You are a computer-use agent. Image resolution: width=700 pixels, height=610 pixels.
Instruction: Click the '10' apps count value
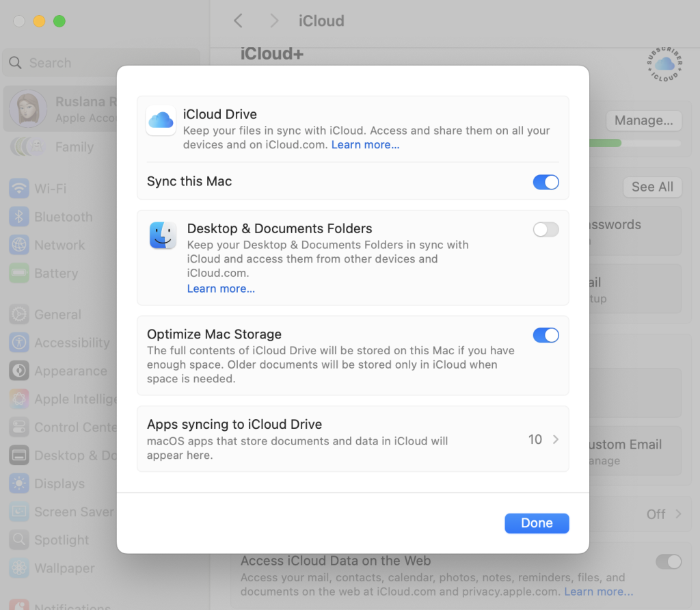pos(535,440)
